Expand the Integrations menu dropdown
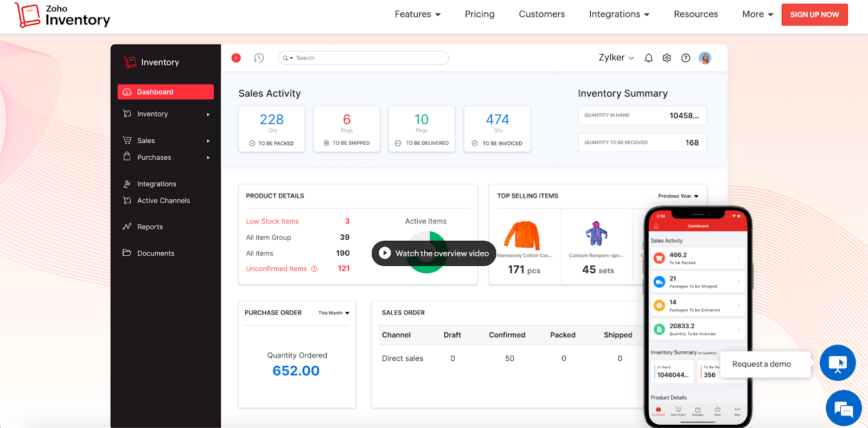This screenshot has height=428, width=868. tap(620, 14)
